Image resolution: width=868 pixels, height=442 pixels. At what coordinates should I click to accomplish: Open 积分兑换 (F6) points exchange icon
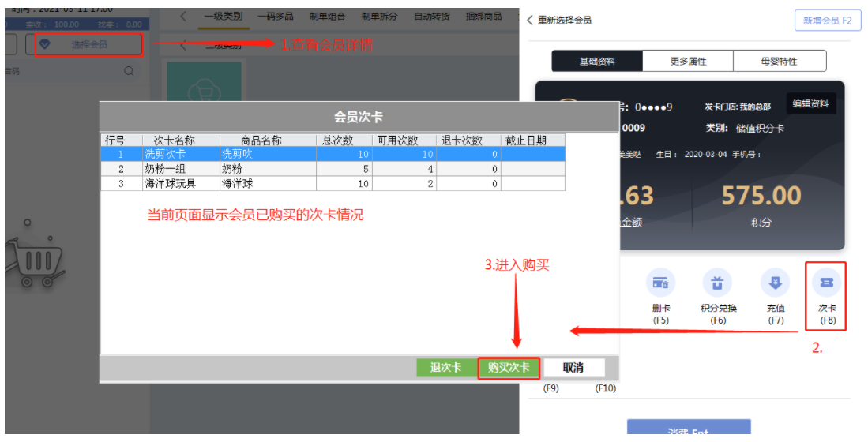(x=717, y=283)
